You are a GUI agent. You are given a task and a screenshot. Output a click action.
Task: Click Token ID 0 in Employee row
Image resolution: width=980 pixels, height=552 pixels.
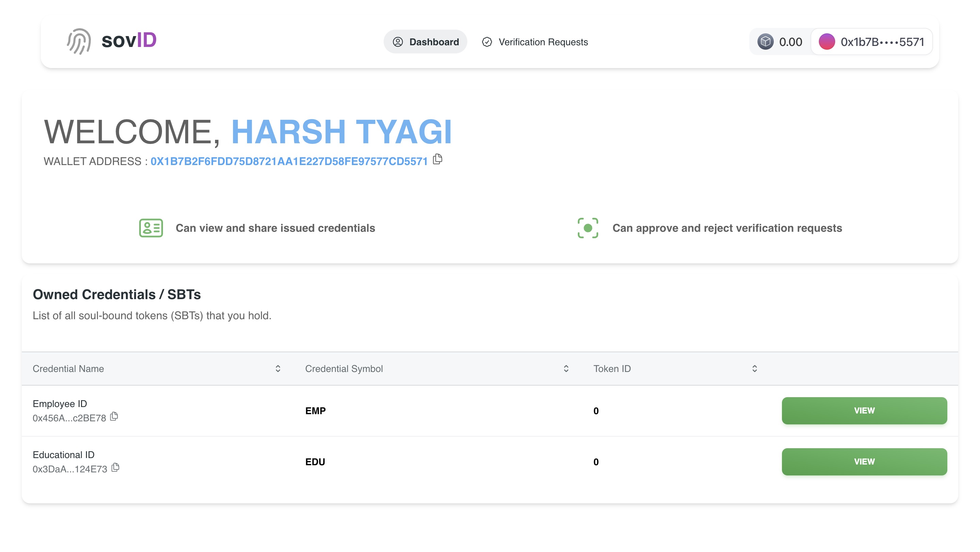tap(596, 411)
